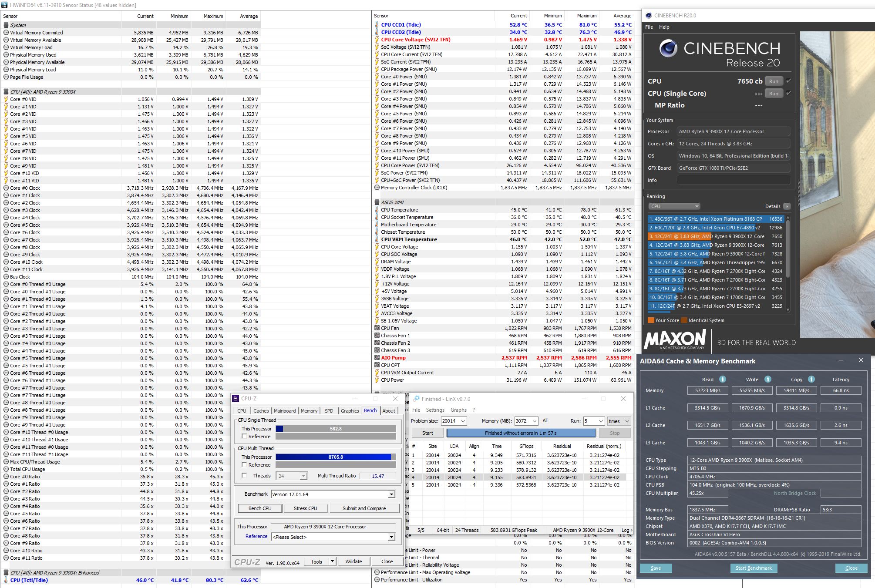Click the Stress CPU button

(x=305, y=508)
